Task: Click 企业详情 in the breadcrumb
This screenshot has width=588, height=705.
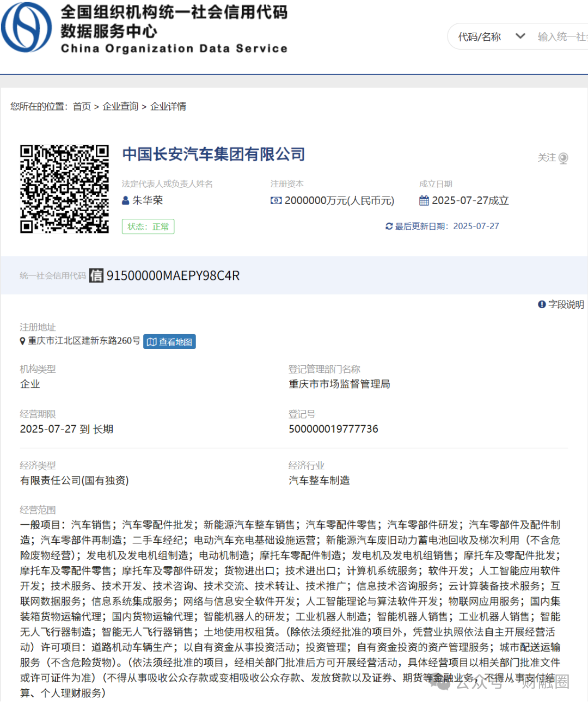Action: [168, 106]
